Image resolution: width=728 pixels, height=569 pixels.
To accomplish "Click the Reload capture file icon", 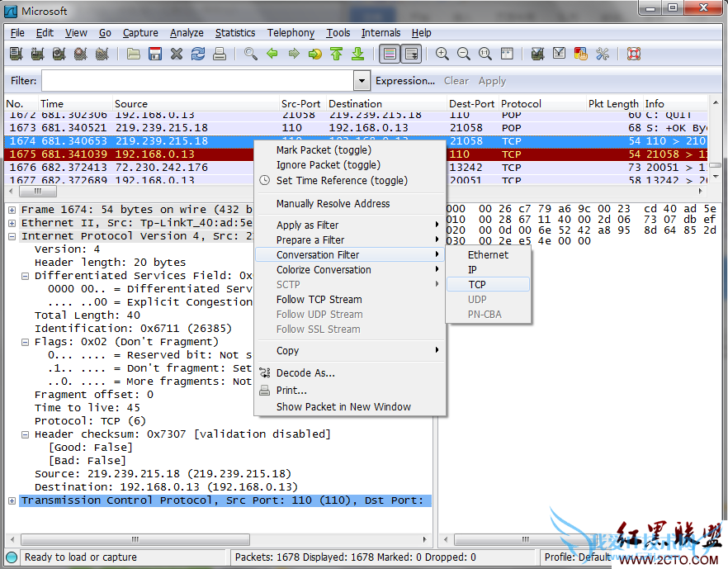I will coord(197,55).
